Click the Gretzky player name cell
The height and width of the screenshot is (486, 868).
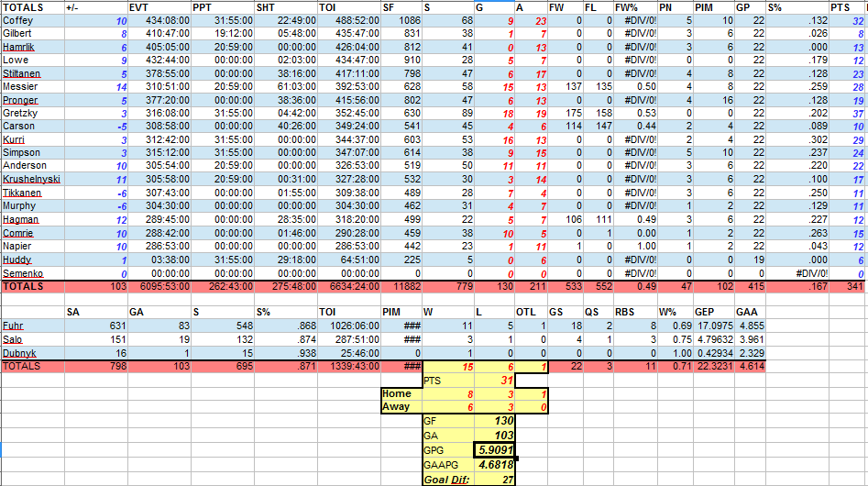coord(33,114)
